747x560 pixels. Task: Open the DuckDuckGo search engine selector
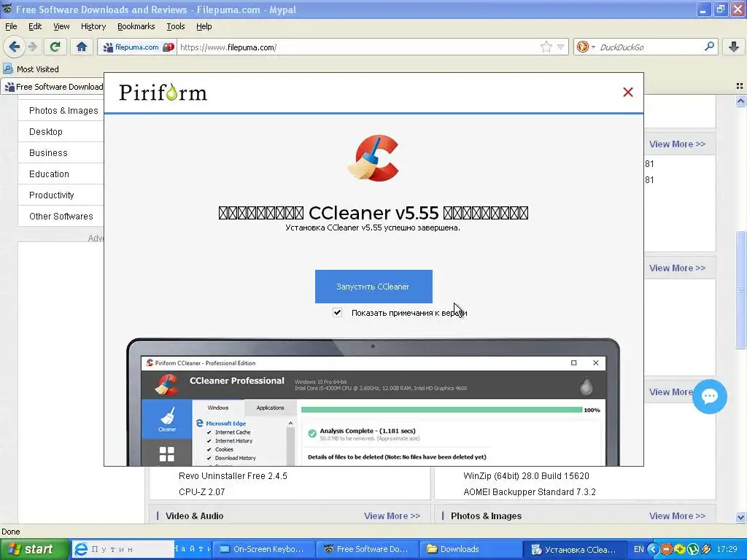[586, 47]
